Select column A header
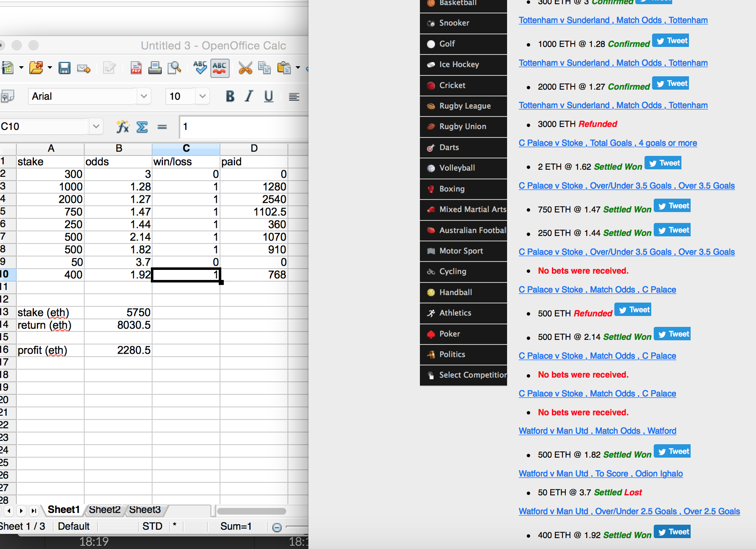 coord(51,148)
